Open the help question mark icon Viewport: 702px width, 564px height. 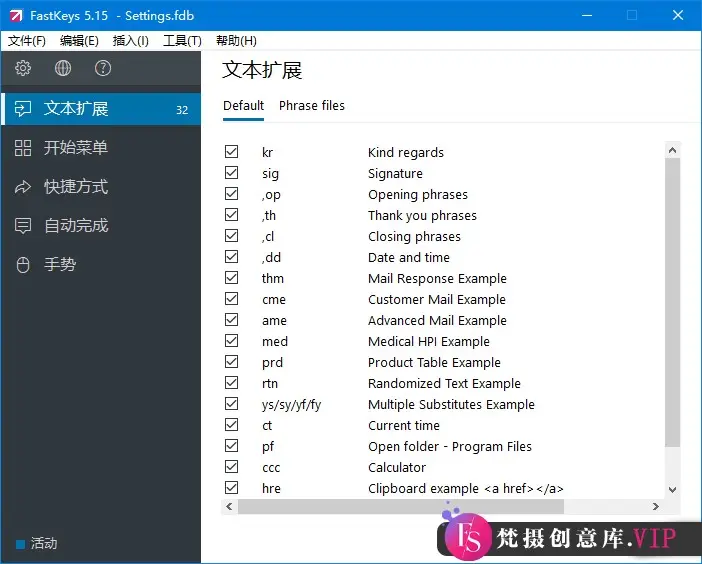coord(103,68)
